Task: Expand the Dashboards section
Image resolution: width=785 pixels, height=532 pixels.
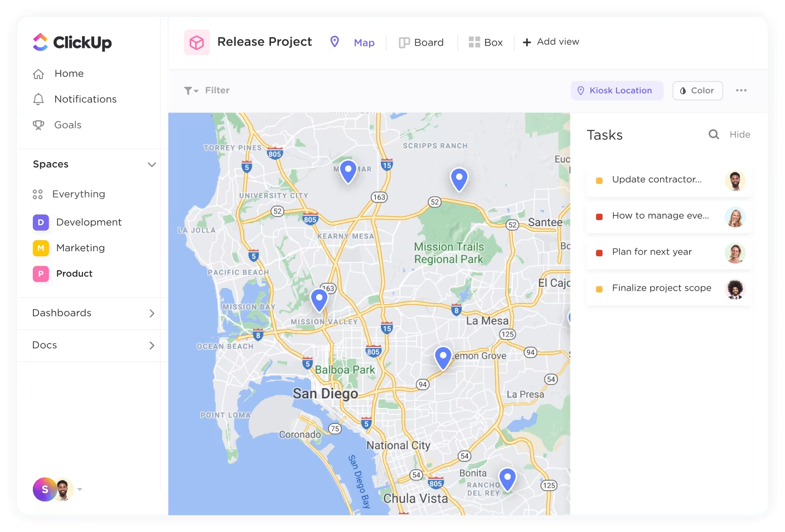Action: 152,313
